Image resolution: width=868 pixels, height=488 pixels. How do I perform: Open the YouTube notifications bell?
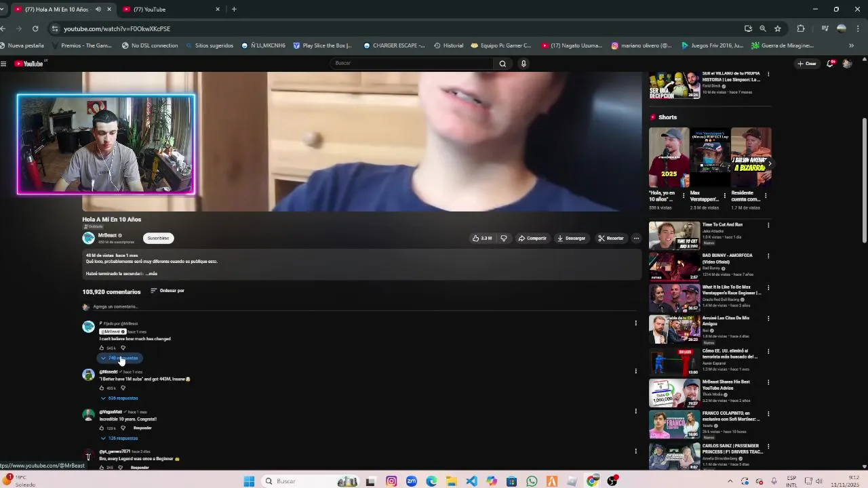pyautogui.click(x=831, y=64)
